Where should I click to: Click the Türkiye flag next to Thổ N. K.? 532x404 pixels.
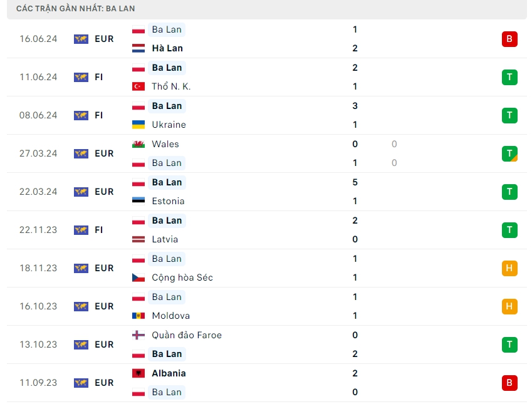point(138,86)
